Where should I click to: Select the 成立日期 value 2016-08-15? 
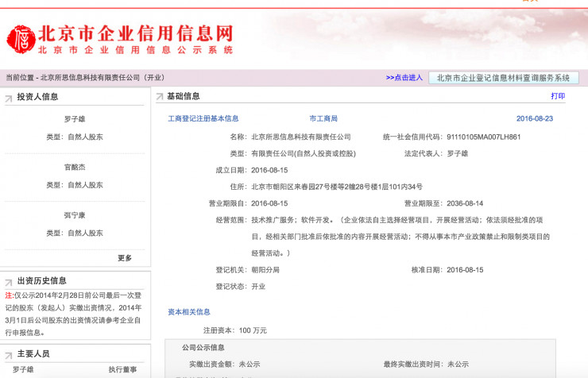point(269,170)
